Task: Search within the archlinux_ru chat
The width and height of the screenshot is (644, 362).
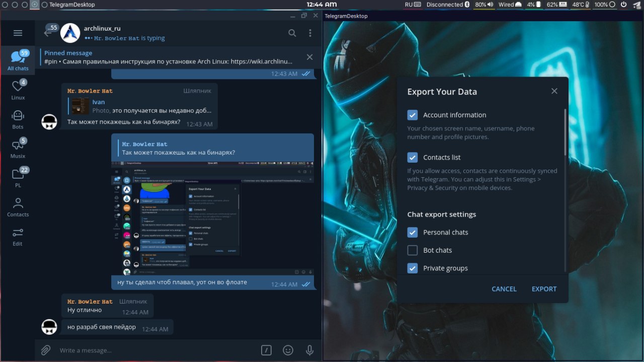Action: (292, 33)
